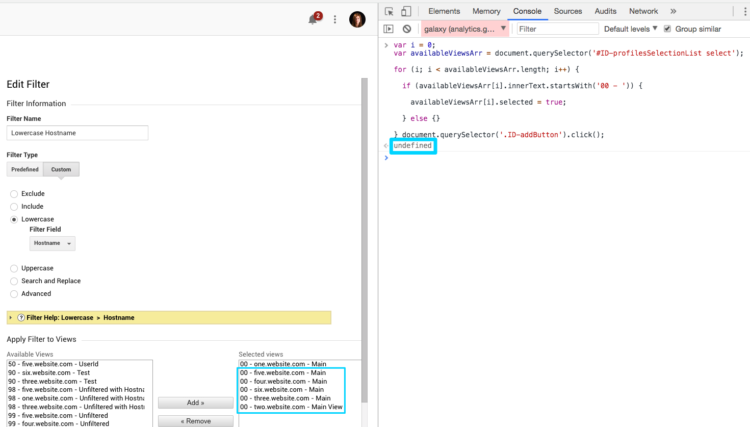Select the Include radio button

click(x=14, y=207)
